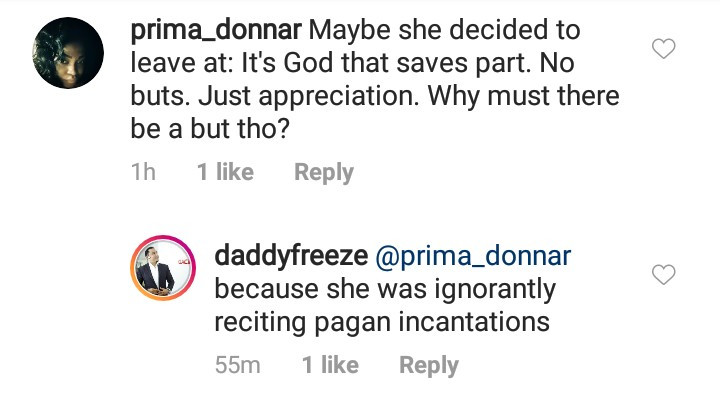720x396 pixels.
Task: Open the daddyfreeze username link
Action: click(291, 255)
